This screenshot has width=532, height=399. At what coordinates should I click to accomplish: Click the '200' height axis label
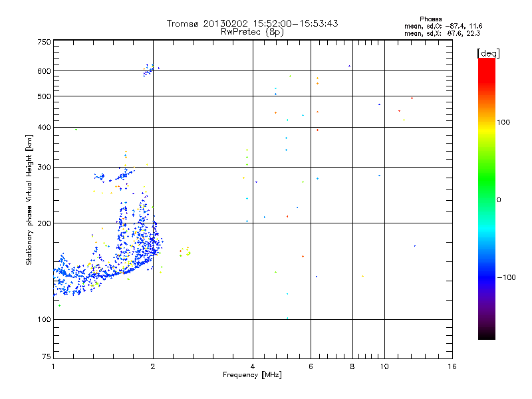coord(44,223)
